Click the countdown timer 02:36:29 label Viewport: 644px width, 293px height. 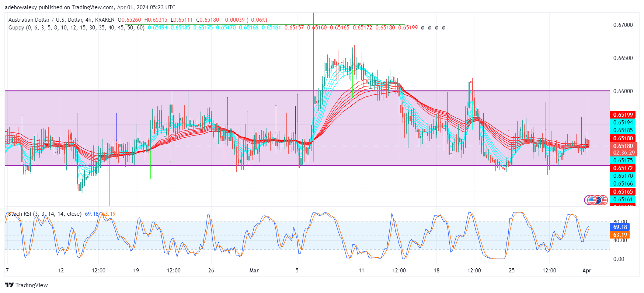point(623,153)
